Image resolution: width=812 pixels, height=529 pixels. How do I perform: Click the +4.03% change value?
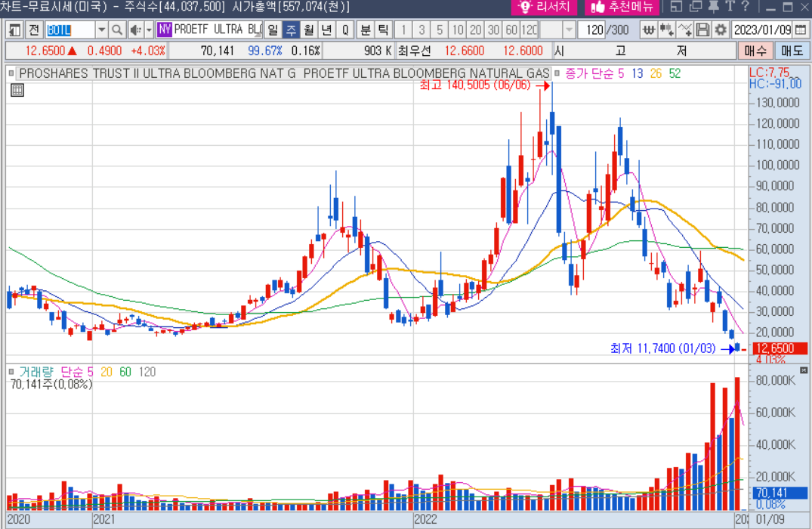tap(148, 51)
